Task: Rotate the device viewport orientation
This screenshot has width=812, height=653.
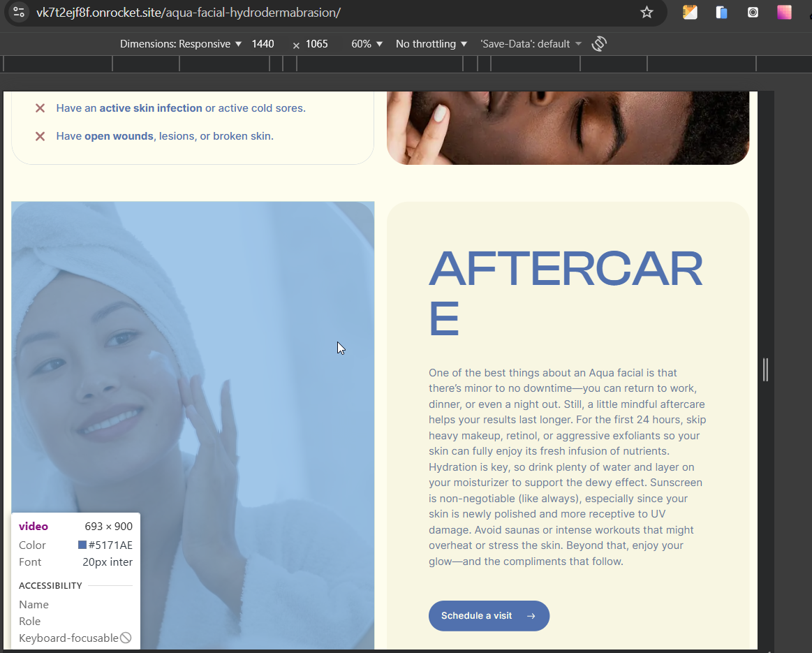Action: click(599, 43)
